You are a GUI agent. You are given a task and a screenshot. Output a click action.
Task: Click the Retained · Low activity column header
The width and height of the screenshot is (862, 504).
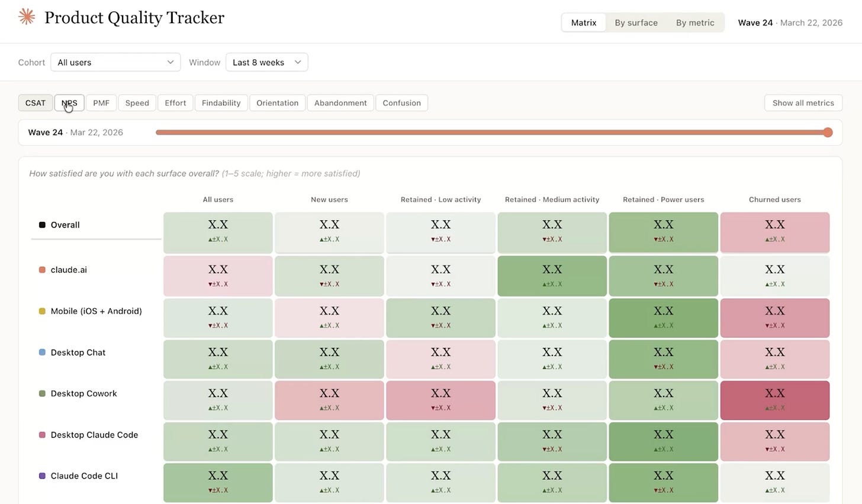pyautogui.click(x=440, y=199)
